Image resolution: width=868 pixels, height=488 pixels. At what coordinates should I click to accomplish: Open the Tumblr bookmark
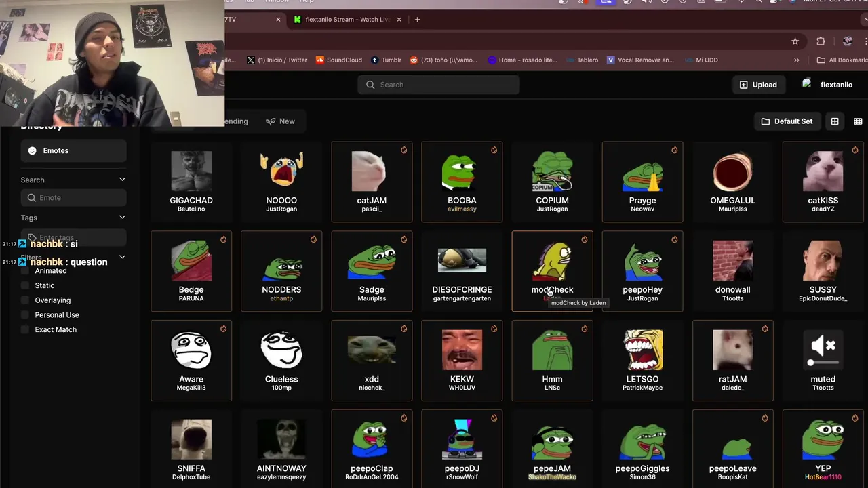(386, 60)
